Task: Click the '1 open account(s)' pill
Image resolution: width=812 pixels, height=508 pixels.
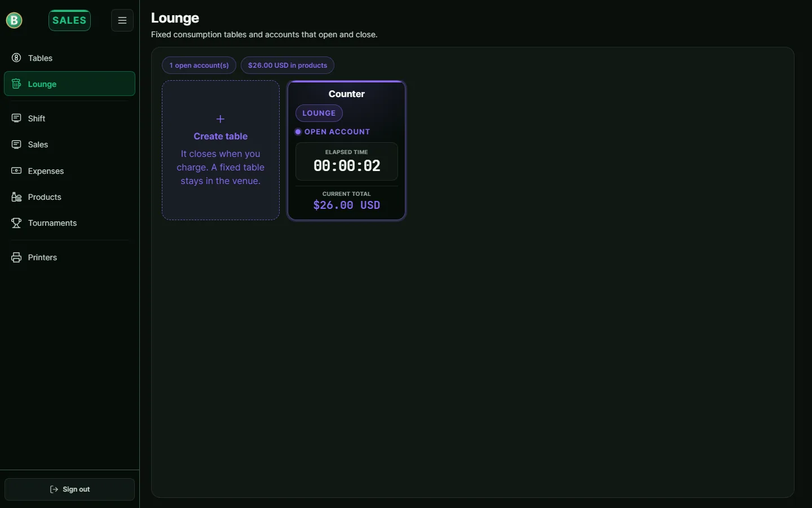Action: (199, 65)
